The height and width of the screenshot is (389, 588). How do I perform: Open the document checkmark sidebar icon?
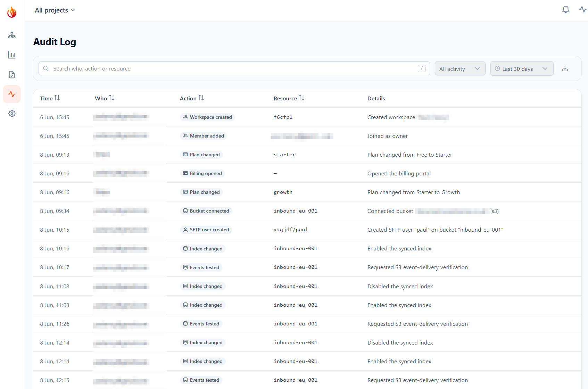coord(12,75)
